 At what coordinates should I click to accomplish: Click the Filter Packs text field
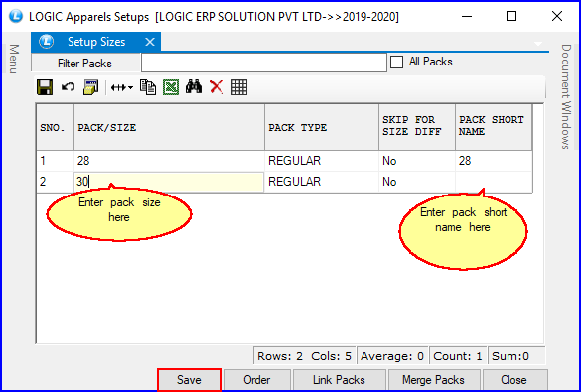[264, 63]
